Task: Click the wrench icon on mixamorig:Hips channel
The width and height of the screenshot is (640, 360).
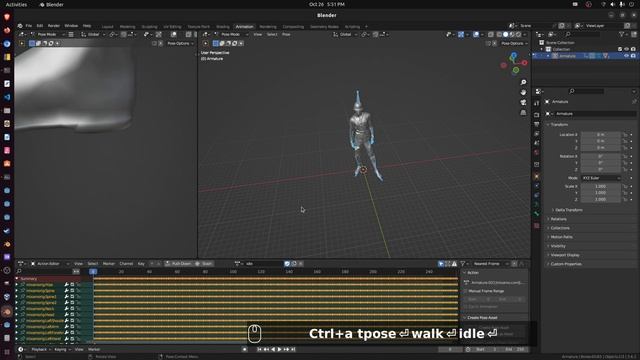Action: [x=66, y=285]
